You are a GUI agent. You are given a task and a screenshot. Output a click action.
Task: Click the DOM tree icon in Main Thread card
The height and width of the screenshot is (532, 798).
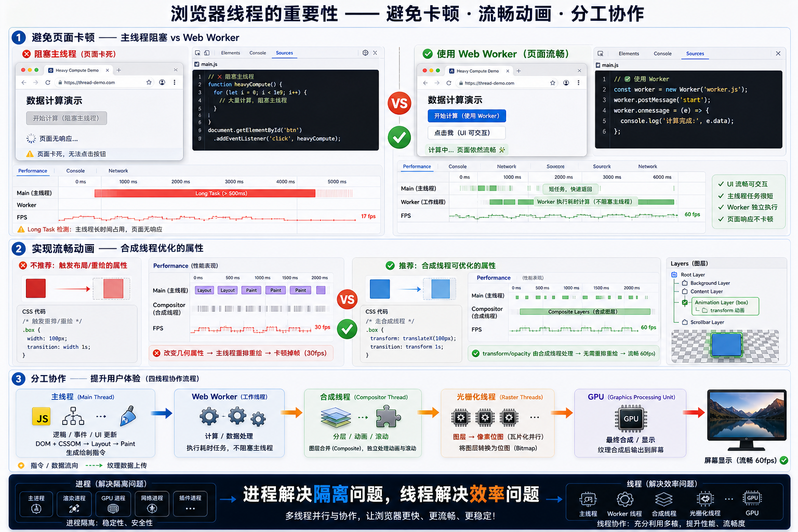pos(73,416)
